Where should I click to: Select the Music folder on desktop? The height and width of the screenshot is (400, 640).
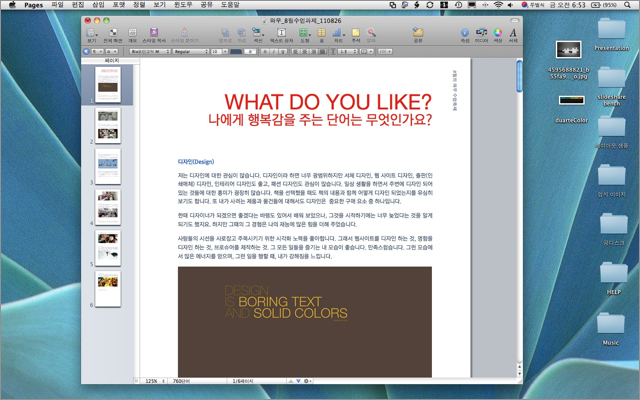[611, 329]
